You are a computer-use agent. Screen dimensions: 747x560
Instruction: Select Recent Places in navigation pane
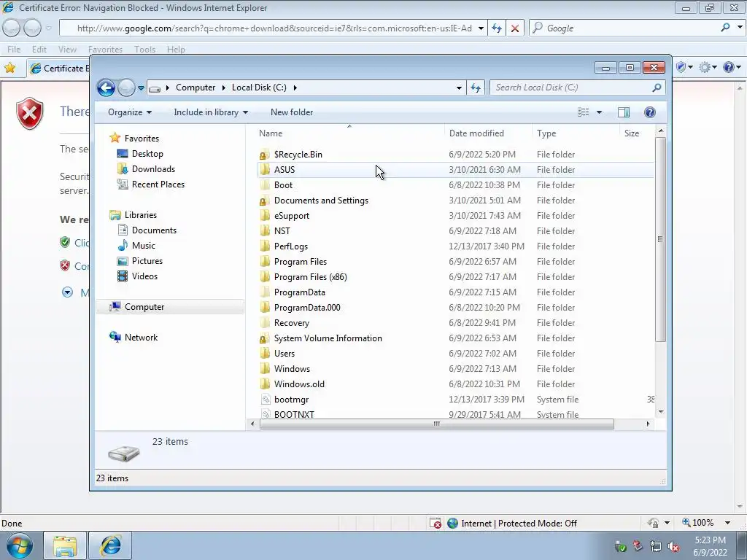(x=158, y=184)
